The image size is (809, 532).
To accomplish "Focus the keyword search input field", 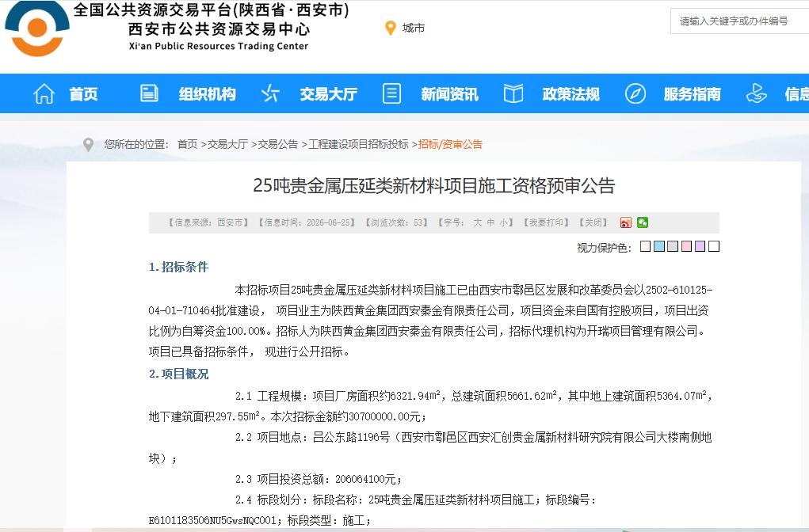I will pyautogui.click(x=739, y=21).
